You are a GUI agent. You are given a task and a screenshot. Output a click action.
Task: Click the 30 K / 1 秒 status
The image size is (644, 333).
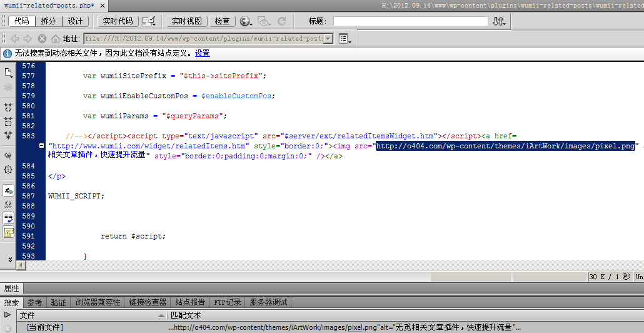coord(610,277)
